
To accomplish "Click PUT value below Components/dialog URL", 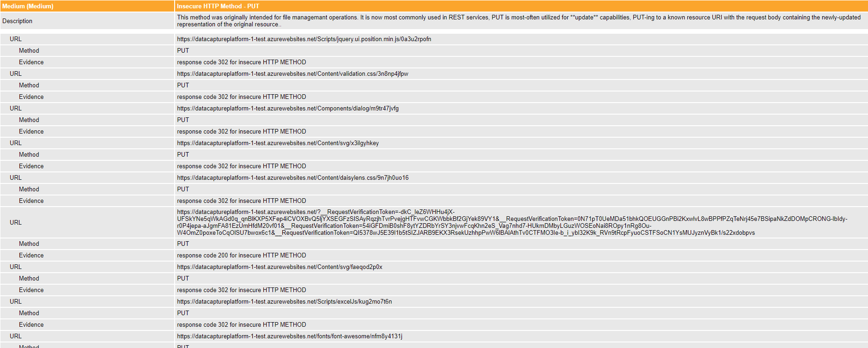I will tap(183, 120).
